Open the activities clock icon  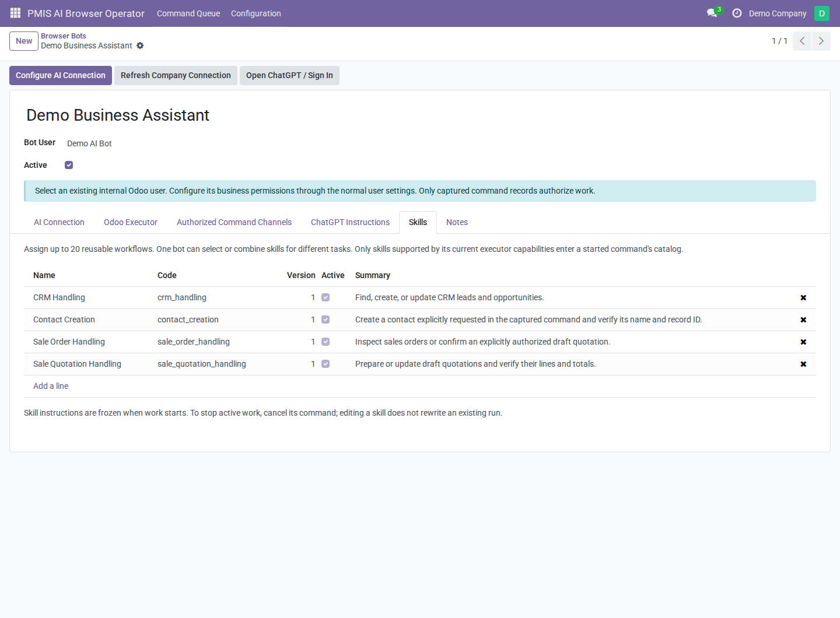[737, 13]
